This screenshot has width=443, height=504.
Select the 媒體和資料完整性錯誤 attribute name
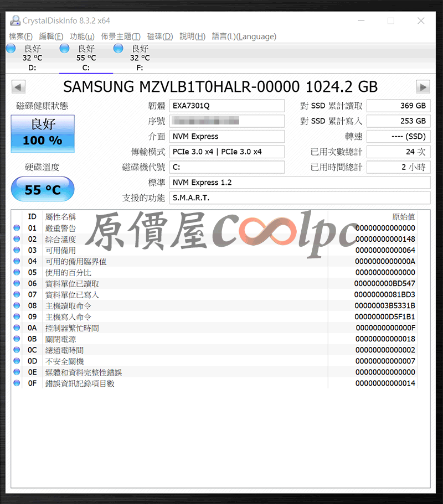tap(84, 372)
